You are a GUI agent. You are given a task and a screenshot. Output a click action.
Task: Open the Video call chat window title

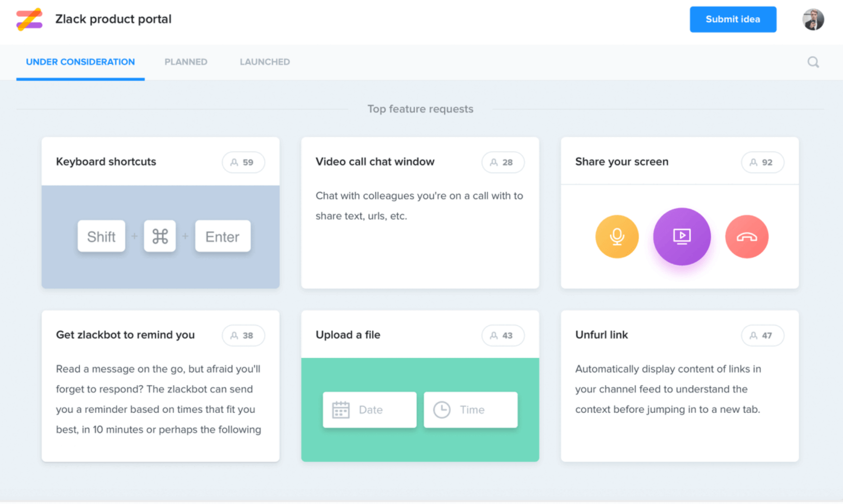pos(375,162)
